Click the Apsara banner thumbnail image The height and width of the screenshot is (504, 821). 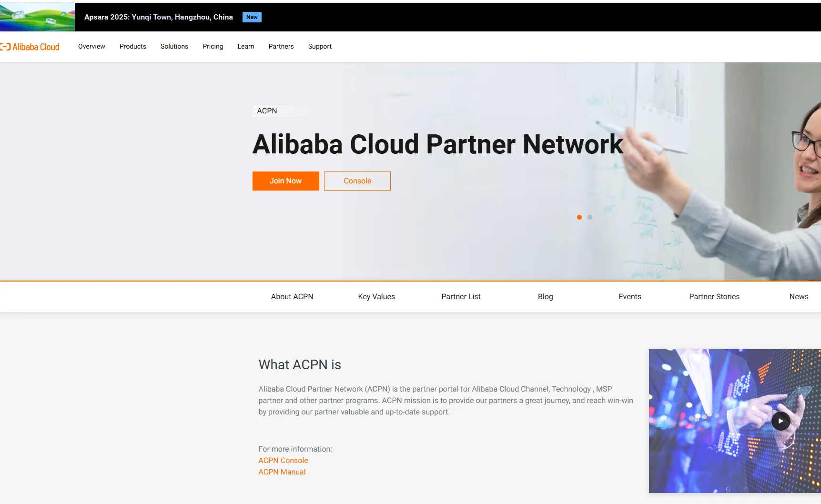pos(37,17)
